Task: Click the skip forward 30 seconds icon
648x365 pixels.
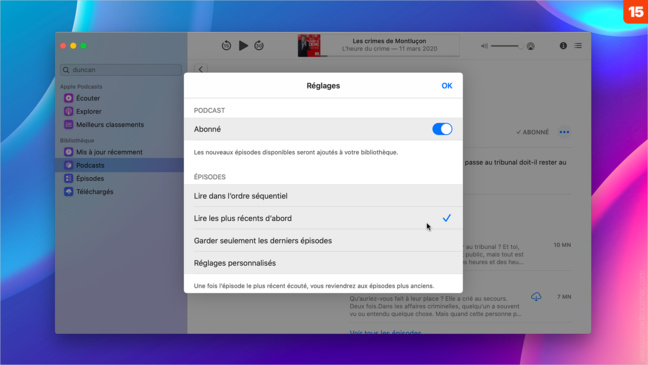Action: (x=259, y=45)
